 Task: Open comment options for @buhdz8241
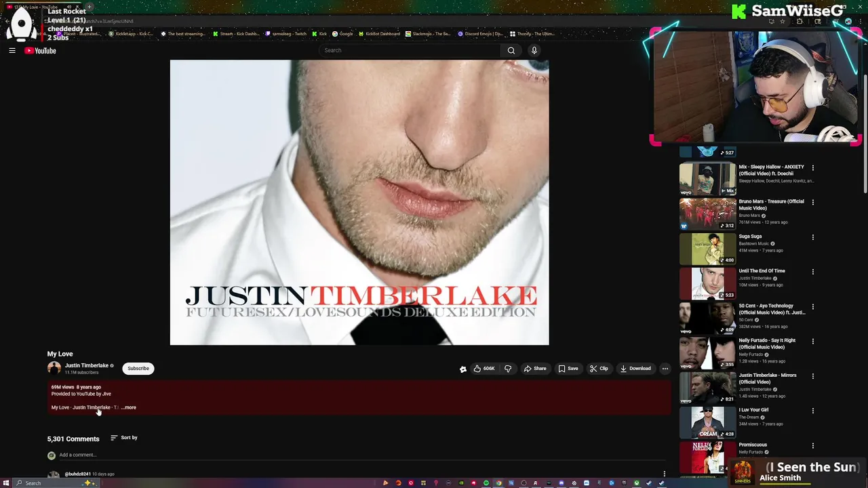pyautogui.click(x=665, y=474)
